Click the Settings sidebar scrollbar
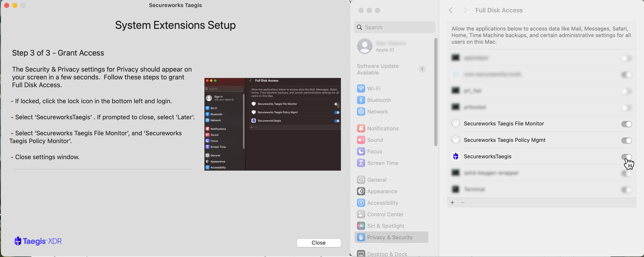This screenshot has width=644, height=257. (x=436, y=92)
